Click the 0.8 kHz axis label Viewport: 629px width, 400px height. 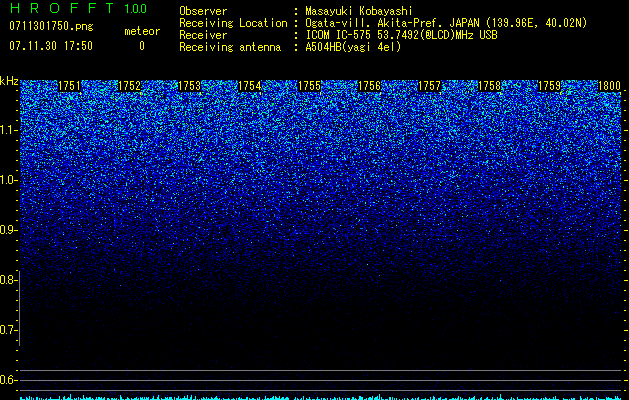[x=7, y=280]
